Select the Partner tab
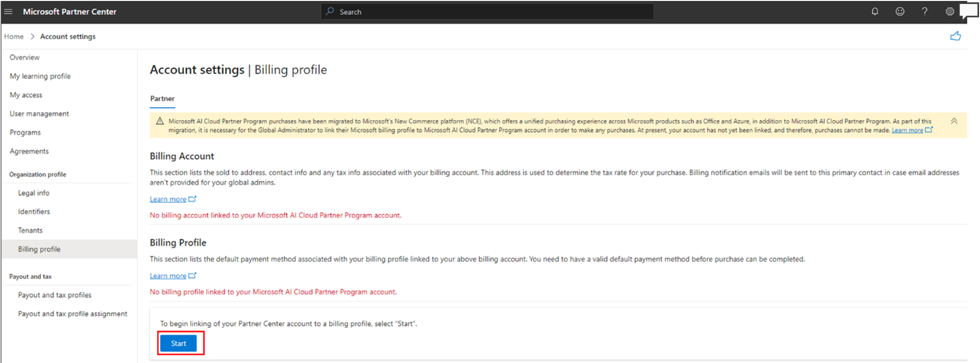 point(162,99)
